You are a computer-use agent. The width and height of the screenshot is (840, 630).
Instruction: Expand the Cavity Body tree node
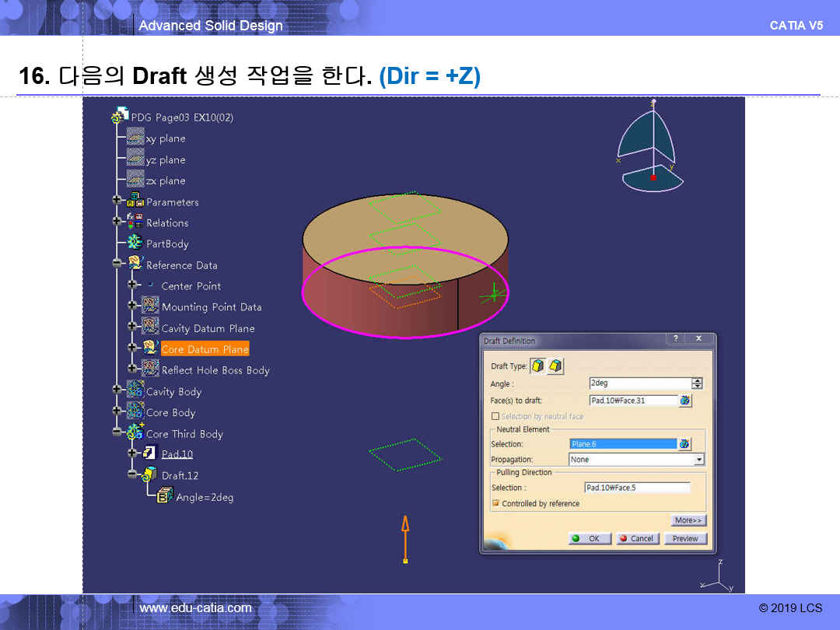(117, 391)
